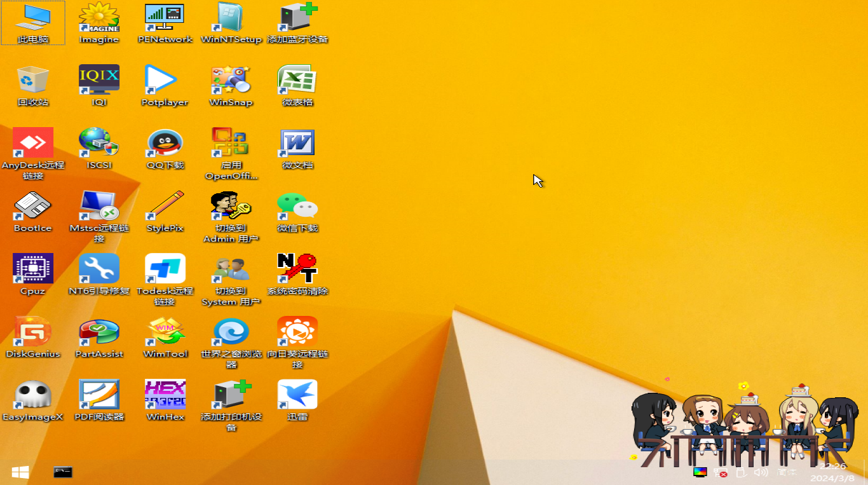868x485 pixels.
Task: Select the ISCSI shortcut icon
Action: (99, 149)
